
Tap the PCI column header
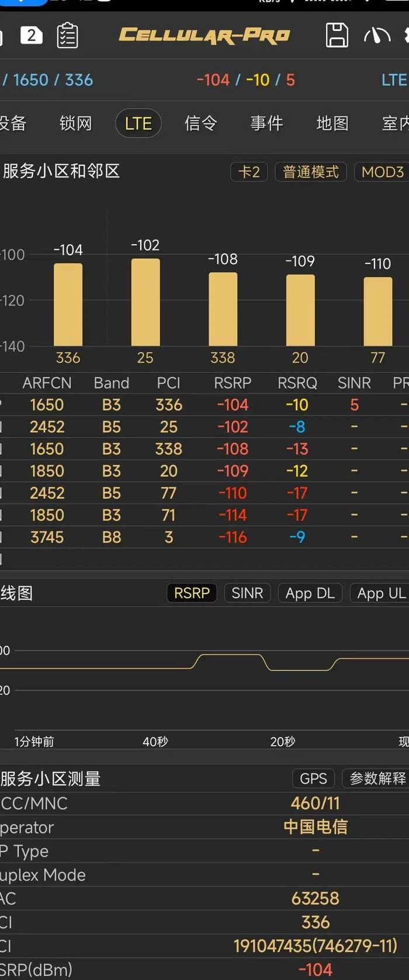click(x=168, y=383)
